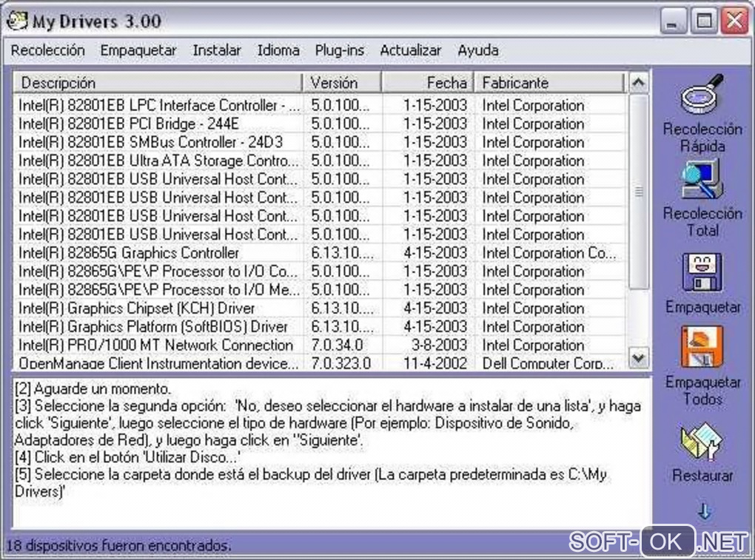Open the Ayuda menu
The image size is (755, 560).
click(x=477, y=50)
